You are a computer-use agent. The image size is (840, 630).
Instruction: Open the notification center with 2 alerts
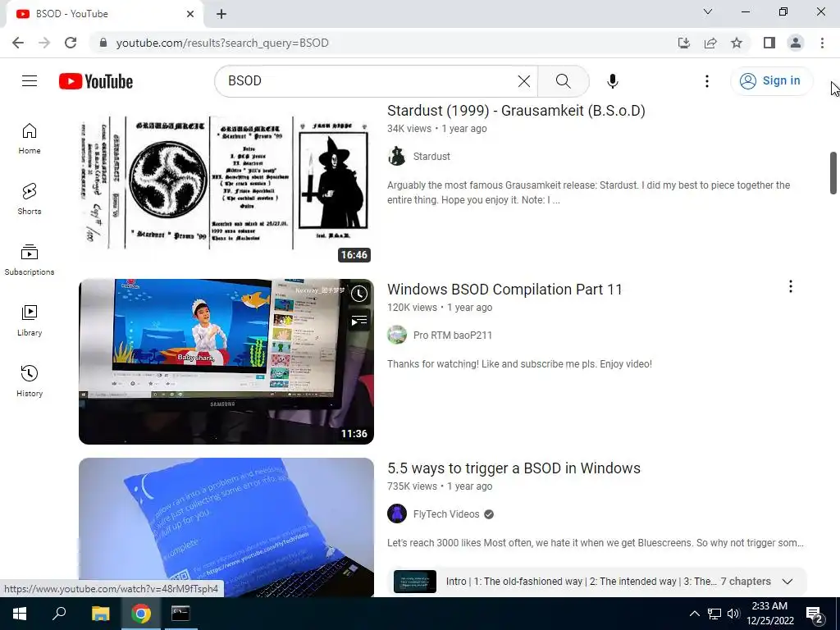pos(815,614)
